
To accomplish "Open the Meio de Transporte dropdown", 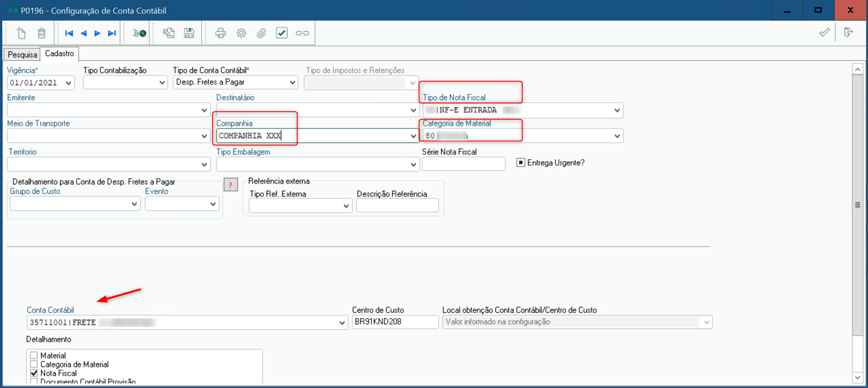I will [204, 136].
